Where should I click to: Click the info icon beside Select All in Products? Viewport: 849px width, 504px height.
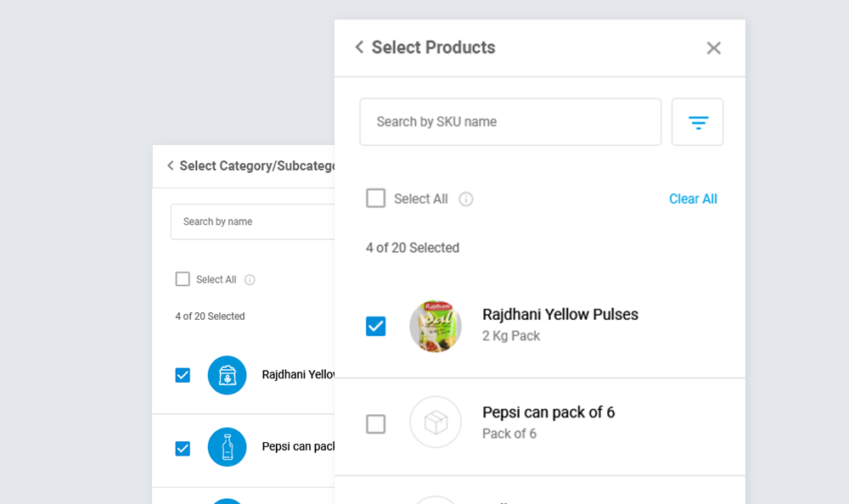(466, 199)
